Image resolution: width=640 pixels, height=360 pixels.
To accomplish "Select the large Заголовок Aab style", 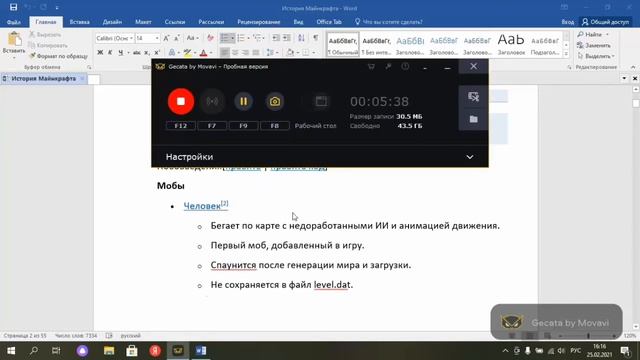I will (511, 44).
